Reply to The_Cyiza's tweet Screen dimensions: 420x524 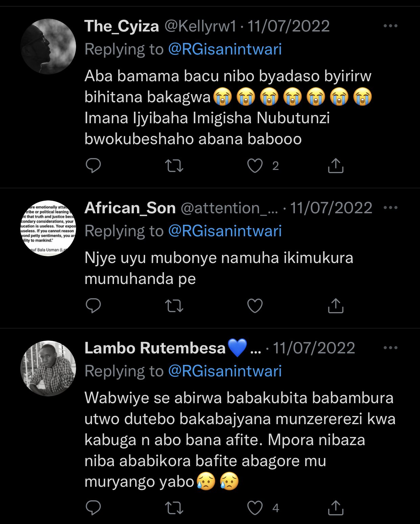click(93, 166)
